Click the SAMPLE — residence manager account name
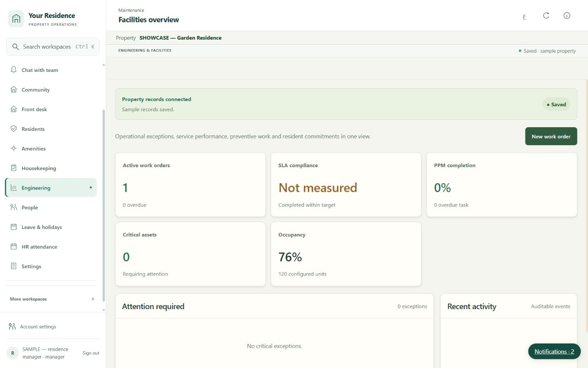This screenshot has height=368, width=588. (45, 353)
